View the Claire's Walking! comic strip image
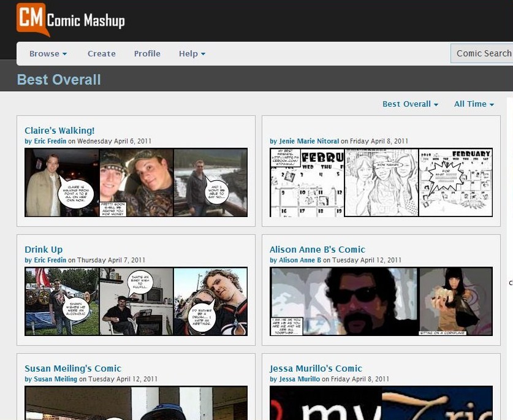Image resolution: width=513 pixels, height=420 pixels. pyautogui.click(x=136, y=182)
